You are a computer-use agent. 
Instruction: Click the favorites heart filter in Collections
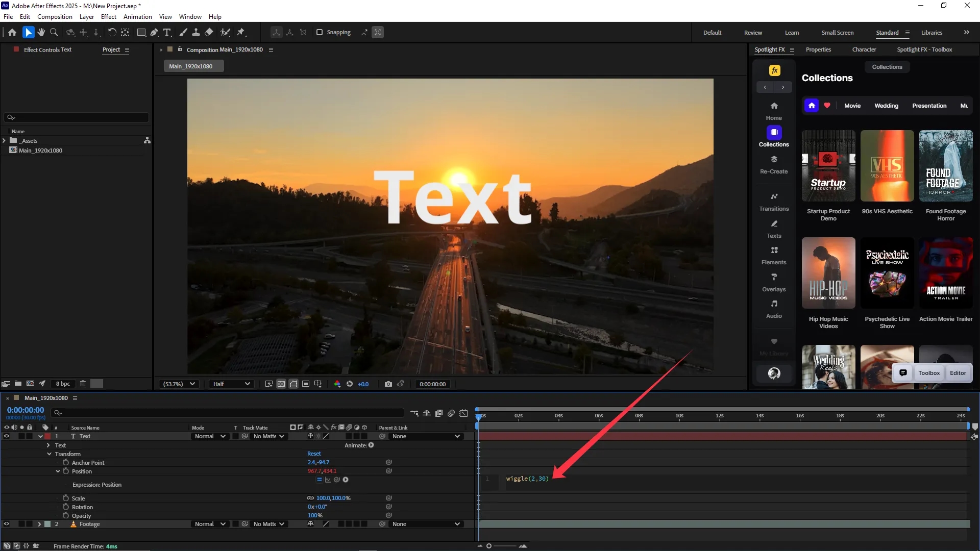coord(827,106)
